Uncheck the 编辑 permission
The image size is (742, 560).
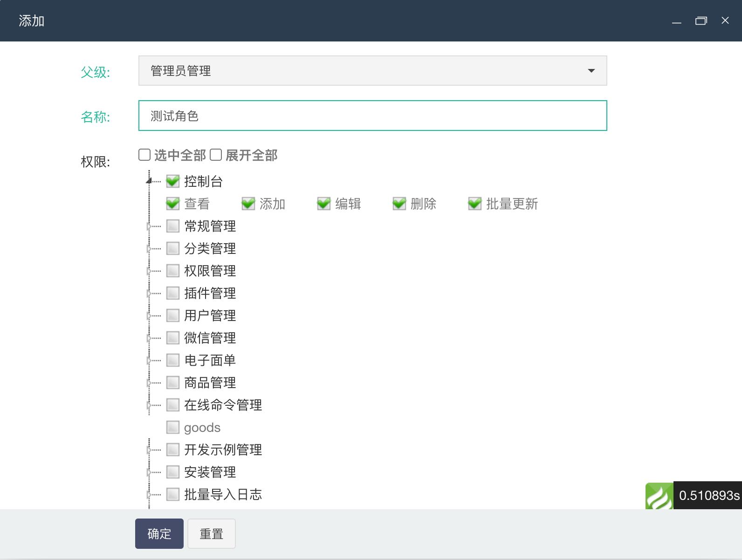[x=324, y=204]
